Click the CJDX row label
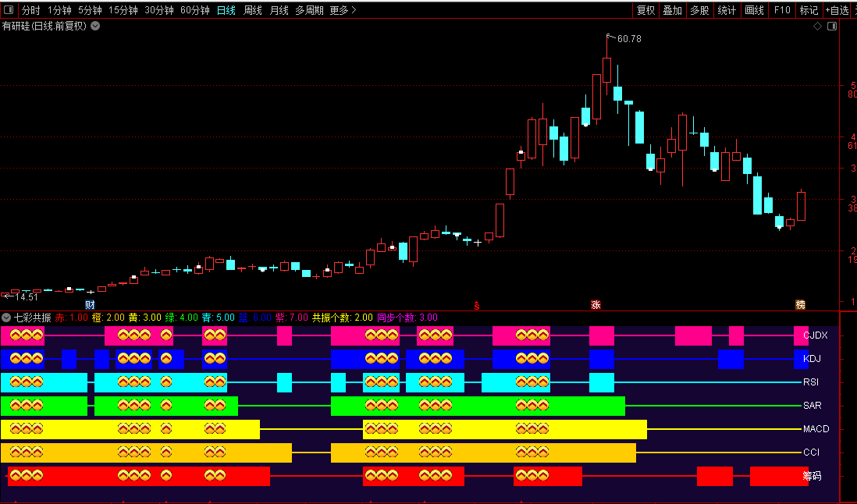The height and width of the screenshot is (504, 857). (x=815, y=335)
